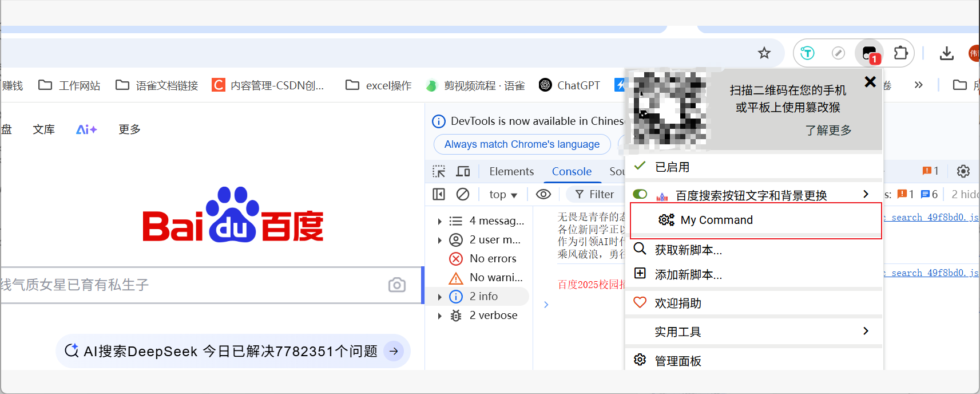Close the QR code banner
Screen dimensions: 980x394
(870, 82)
